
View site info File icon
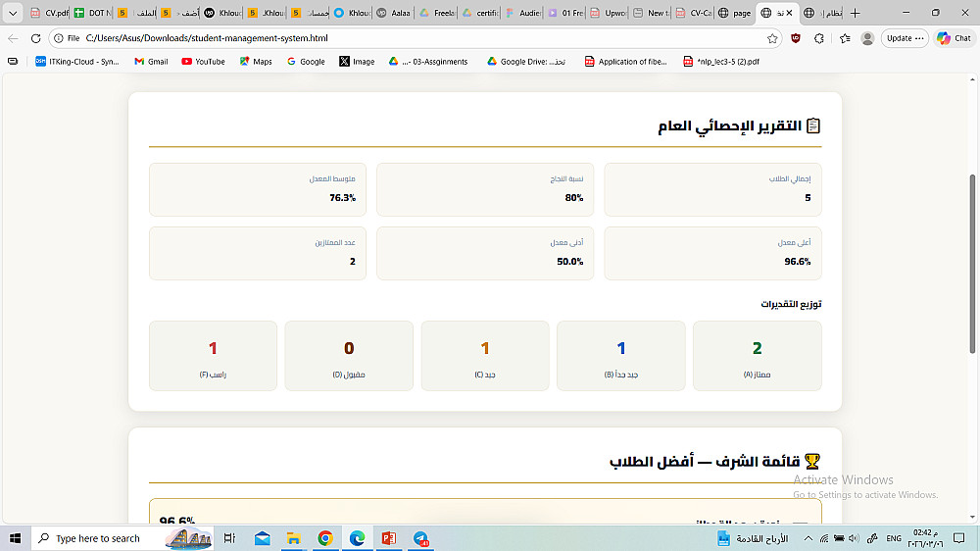click(67, 38)
